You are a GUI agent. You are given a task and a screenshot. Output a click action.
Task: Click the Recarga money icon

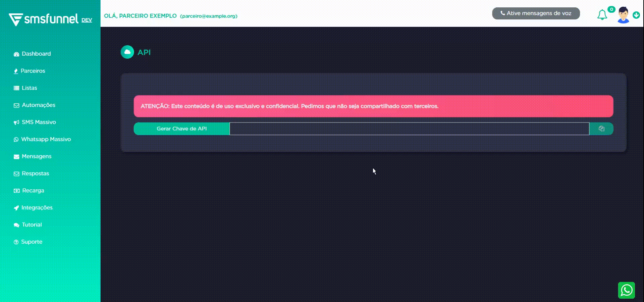[x=16, y=191]
